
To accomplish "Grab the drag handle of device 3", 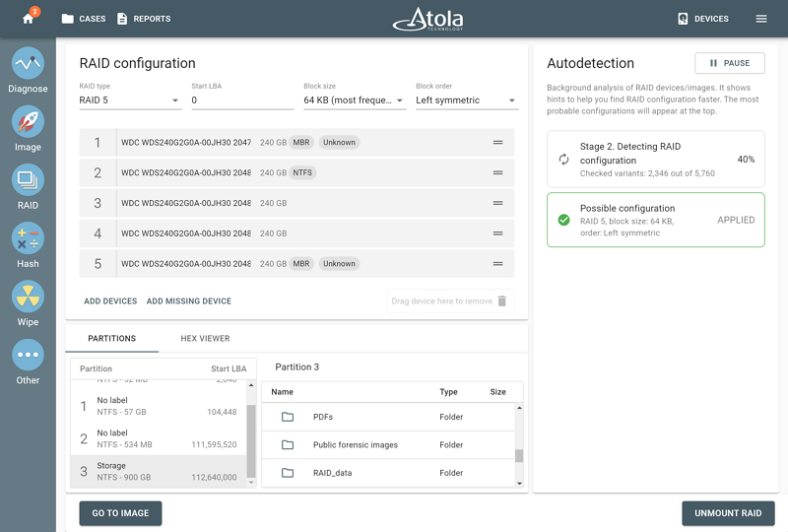I will click(x=498, y=203).
